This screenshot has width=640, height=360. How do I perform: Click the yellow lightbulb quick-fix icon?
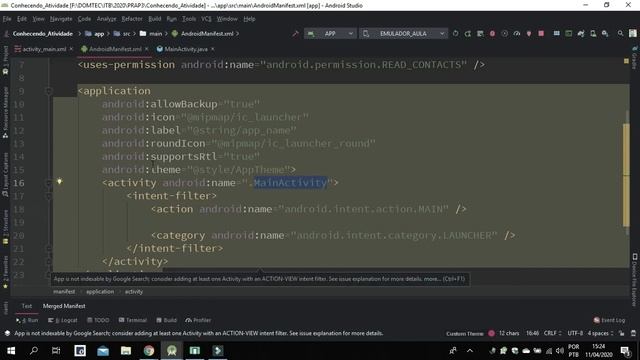click(60, 181)
